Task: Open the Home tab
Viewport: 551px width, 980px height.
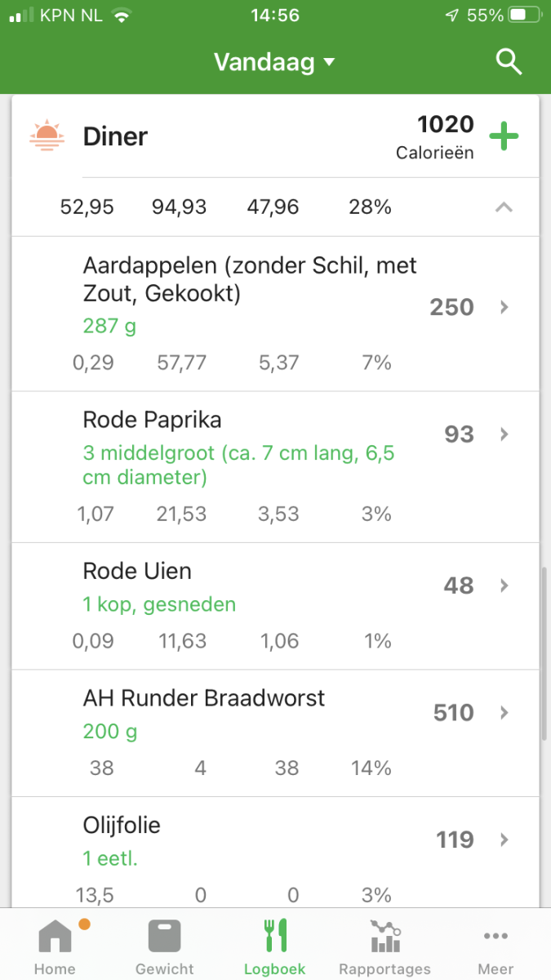Action: click(56, 946)
